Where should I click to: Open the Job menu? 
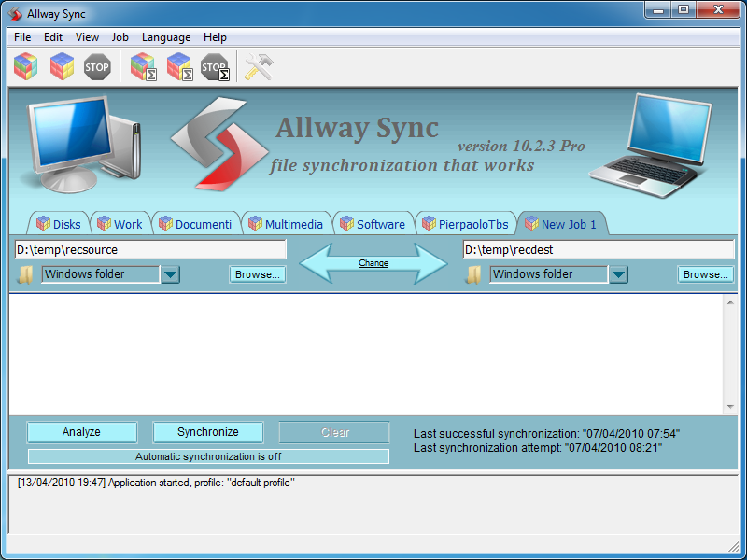click(120, 37)
